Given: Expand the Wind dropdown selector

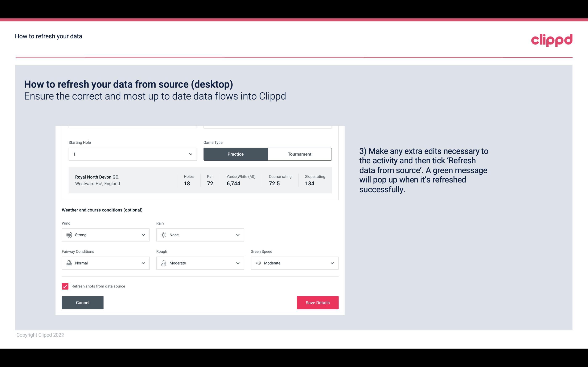Looking at the screenshot, I should pyautogui.click(x=143, y=235).
